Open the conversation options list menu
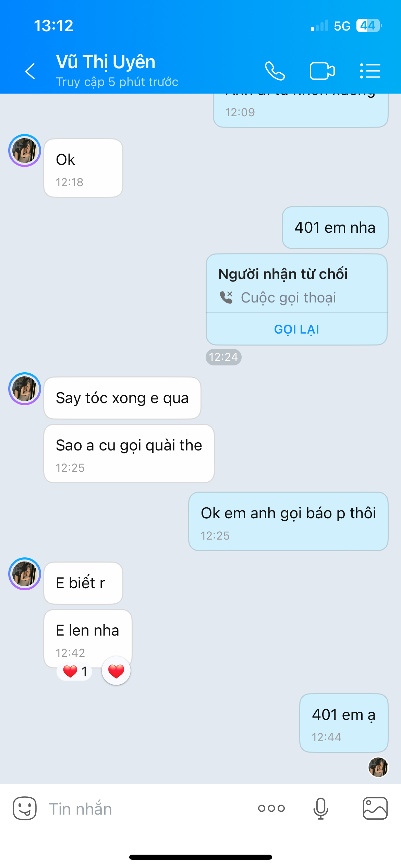Viewport: 401px width, 868px height. 370,71
